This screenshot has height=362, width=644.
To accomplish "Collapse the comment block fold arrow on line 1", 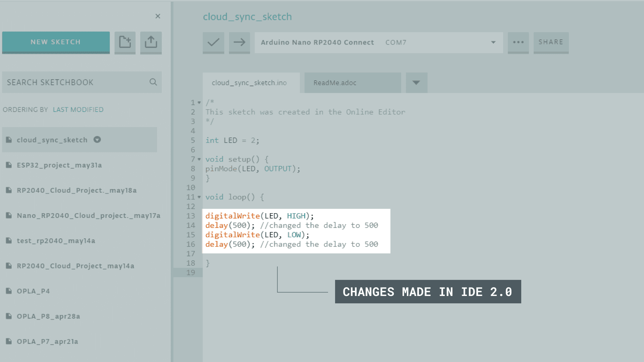I will [x=199, y=103].
